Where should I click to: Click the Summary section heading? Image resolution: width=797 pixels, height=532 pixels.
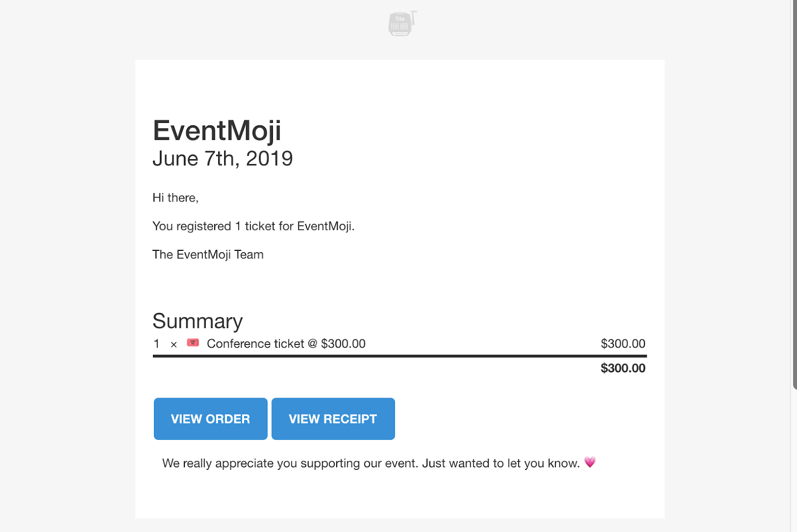197,321
